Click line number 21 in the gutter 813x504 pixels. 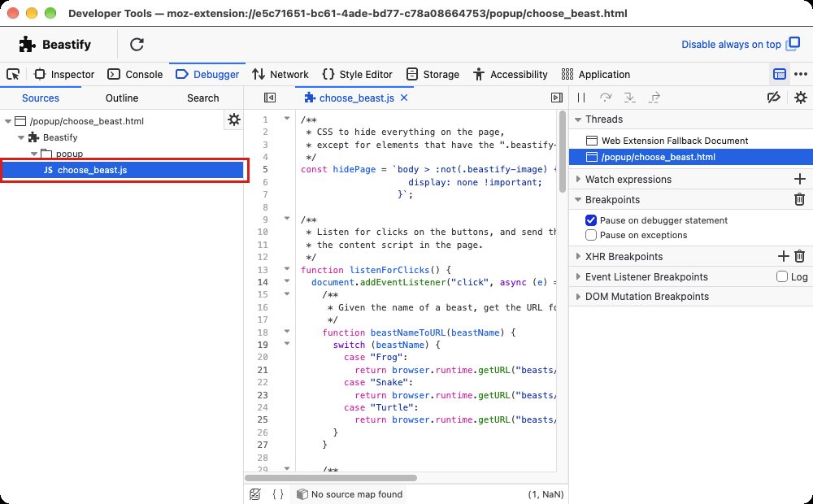tap(263, 370)
